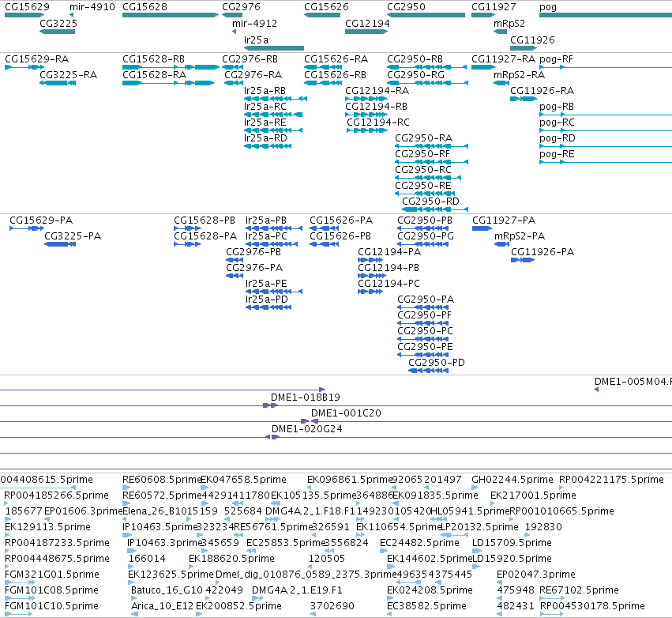Click EST RP004185266.5prime

coord(56,496)
